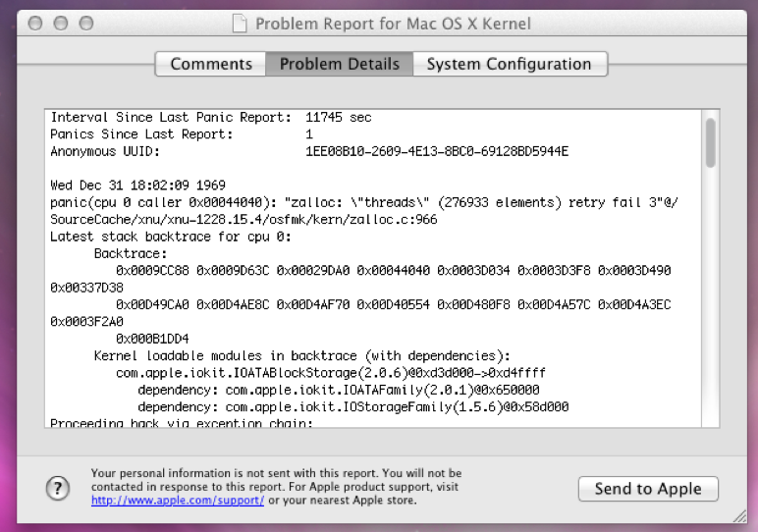This screenshot has height=532, width=758.
Task: Click the address 0x00337D38
Action: 87,288
